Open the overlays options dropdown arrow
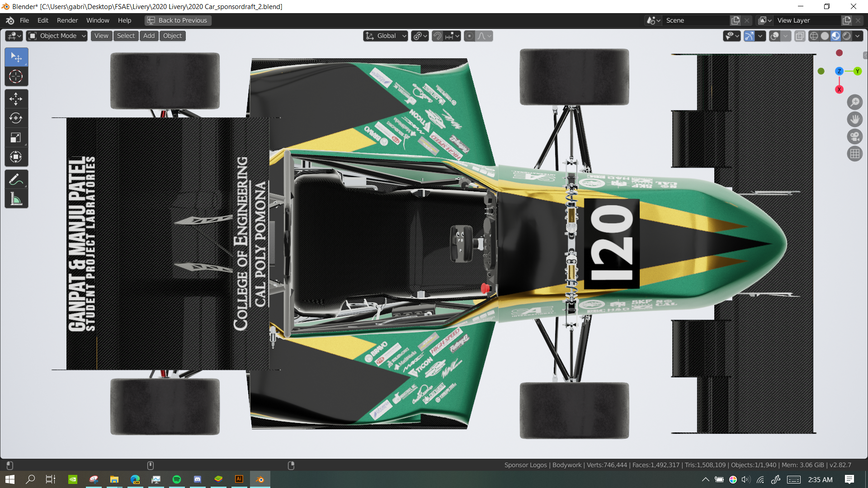 [786, 36]
